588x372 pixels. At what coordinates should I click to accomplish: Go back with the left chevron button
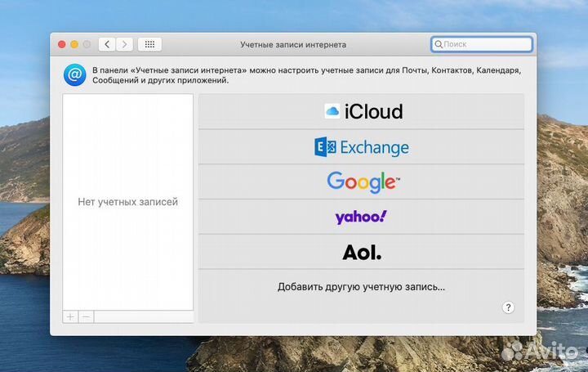pyautogui.click(x=107, y=44)
